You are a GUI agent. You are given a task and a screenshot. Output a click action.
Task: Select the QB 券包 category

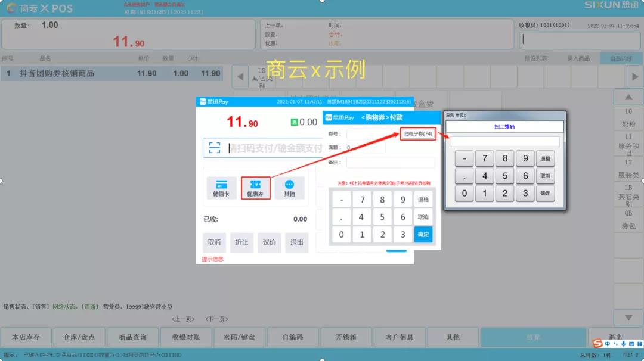pos(629,219)
